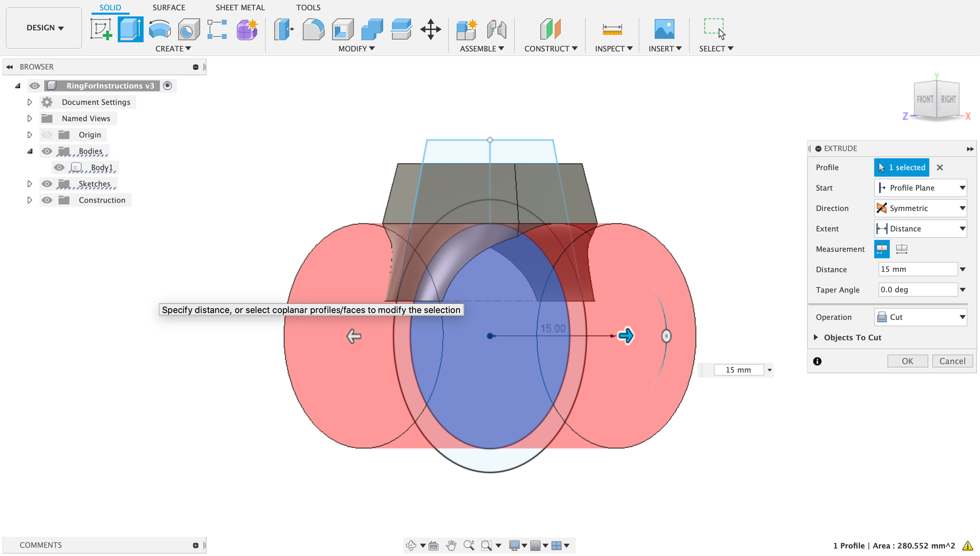The width and height of the screenshot is (980, 556).
Task: Open the SHEET METAL tab
Action: 240,7
